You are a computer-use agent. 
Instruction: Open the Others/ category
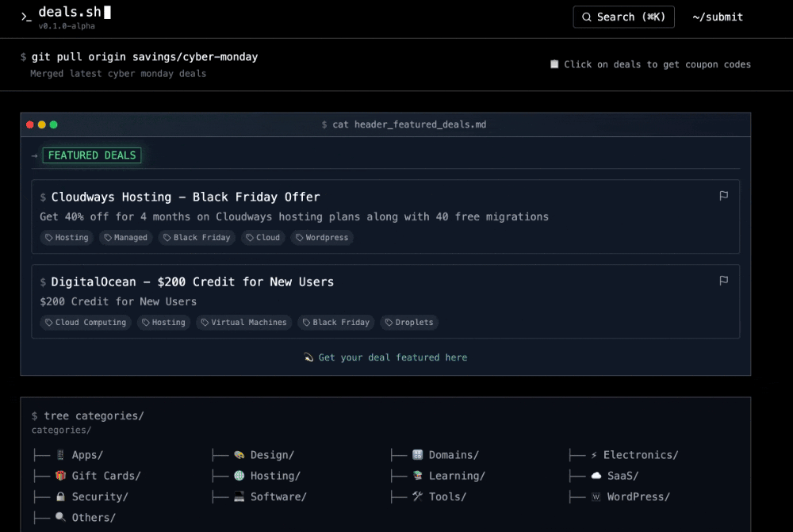[94, 518]
